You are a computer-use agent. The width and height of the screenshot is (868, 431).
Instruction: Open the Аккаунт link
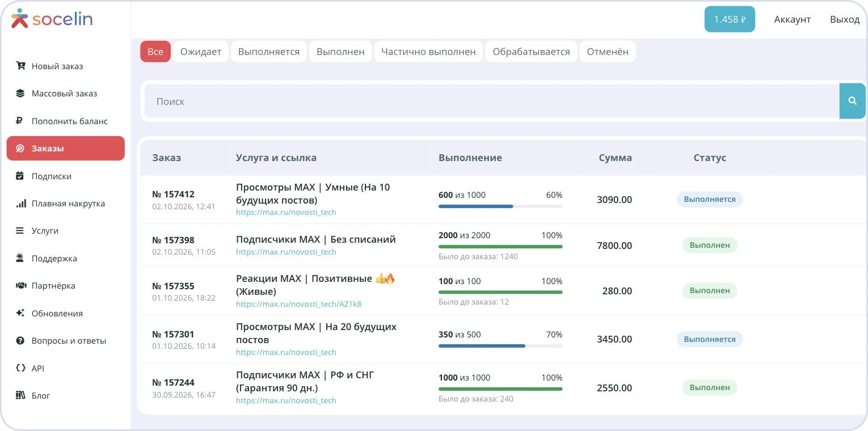(x=793, y=19)
